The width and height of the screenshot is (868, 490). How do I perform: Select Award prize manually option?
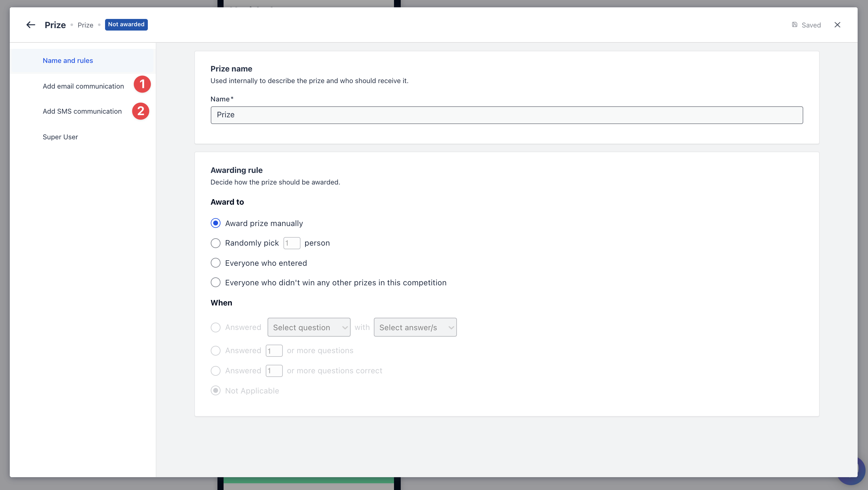pos(216,223)
